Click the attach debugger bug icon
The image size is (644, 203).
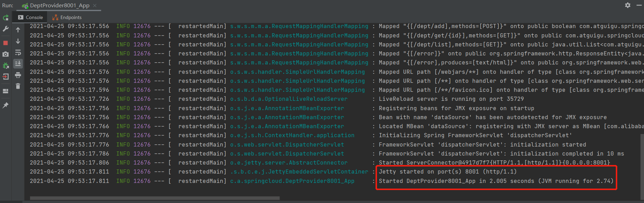6,65
